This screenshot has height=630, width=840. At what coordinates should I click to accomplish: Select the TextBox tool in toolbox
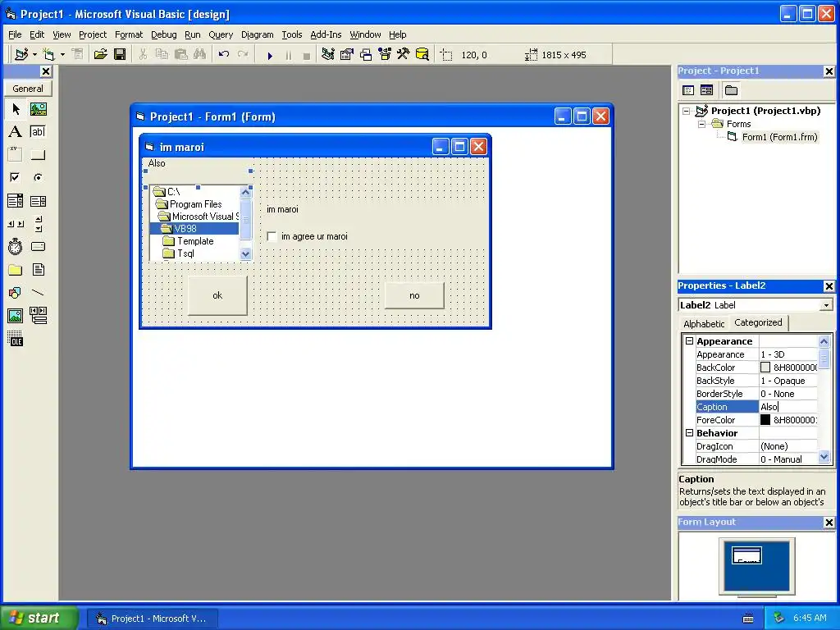(38, 132)
